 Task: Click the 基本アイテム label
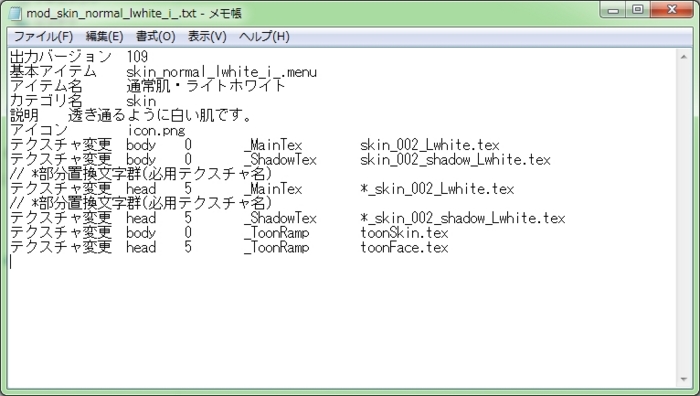pos(53,72)
